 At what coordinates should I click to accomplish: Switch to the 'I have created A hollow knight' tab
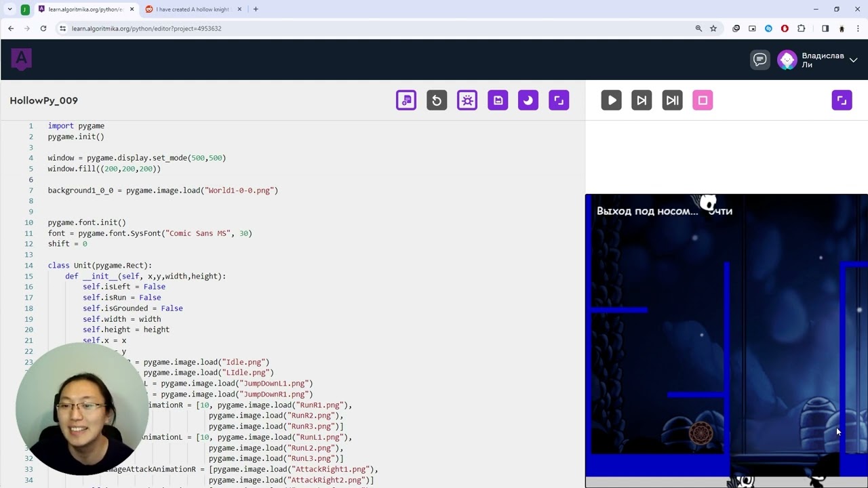coord(193,9)
